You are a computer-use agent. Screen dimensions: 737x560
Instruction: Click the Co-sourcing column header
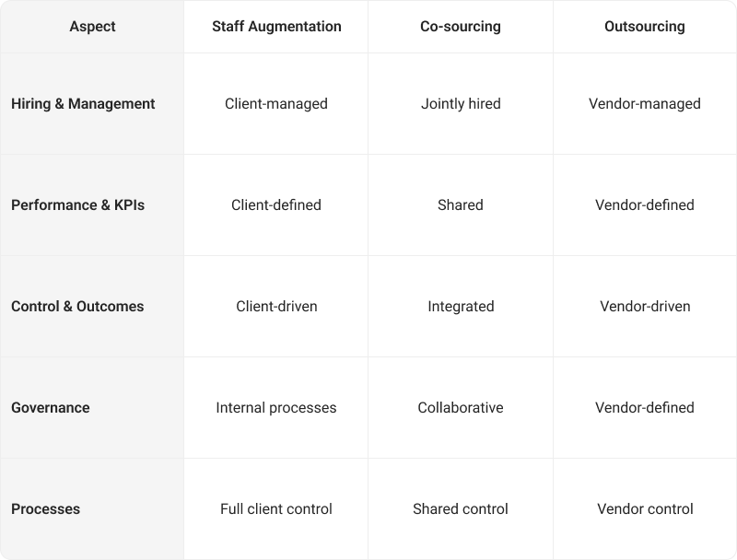click(x=461, y=27)
